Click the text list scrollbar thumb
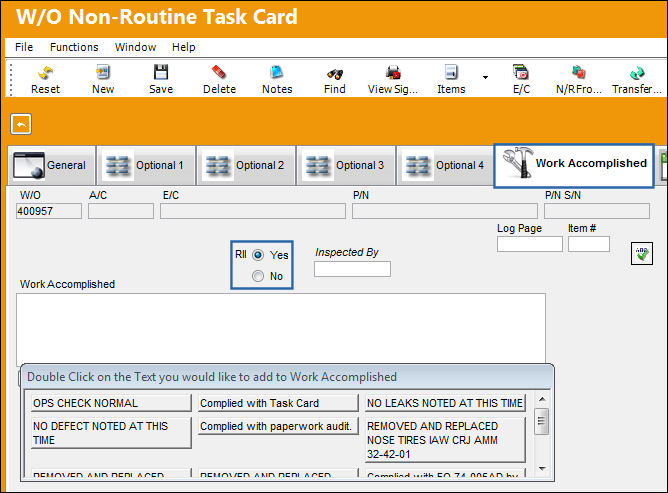Screen dimensions: 668x493 pyautogui.click(x=542, y=421)
